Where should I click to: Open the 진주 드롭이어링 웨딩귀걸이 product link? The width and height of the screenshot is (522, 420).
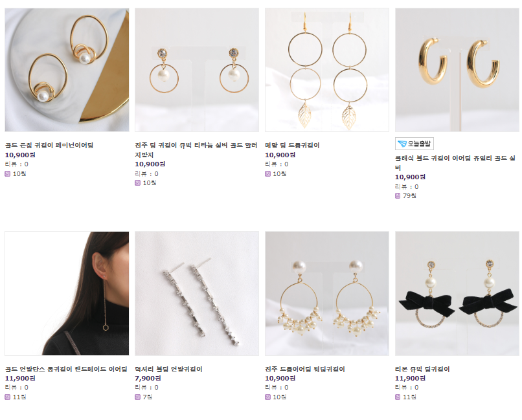pyautogui.click(x=305, y=369)
